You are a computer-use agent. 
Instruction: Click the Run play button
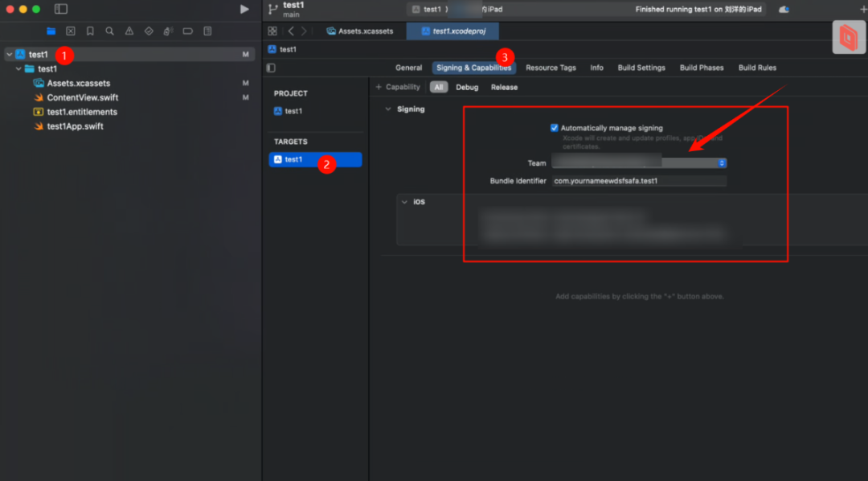pos(244,9)
